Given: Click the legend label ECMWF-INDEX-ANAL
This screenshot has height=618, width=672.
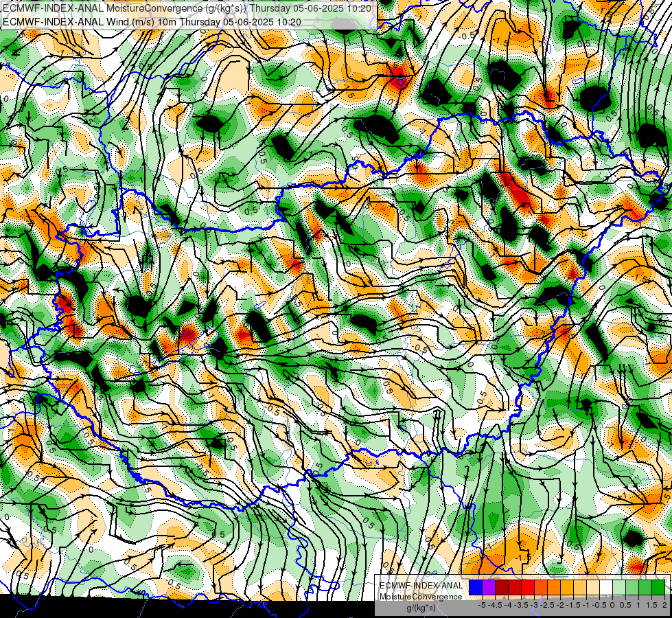Looking at the screenshot, I should coord(421,586).
